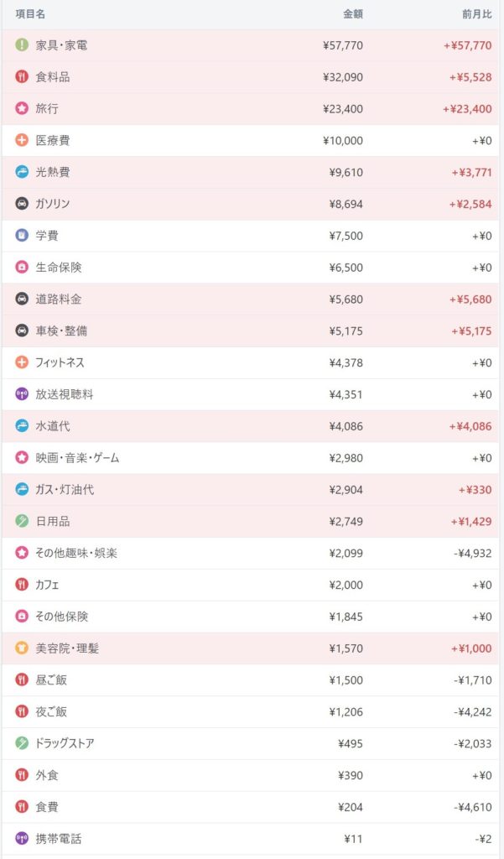Click the ガソリン car icon
The image size is (504, 859).
(22, 204)
